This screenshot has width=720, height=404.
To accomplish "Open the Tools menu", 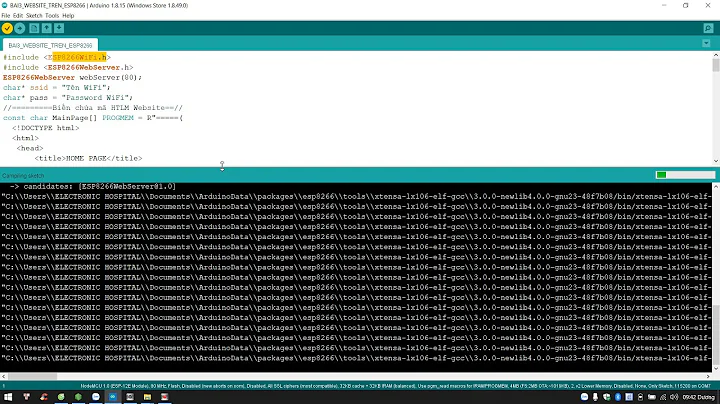I will coord(54,15).
